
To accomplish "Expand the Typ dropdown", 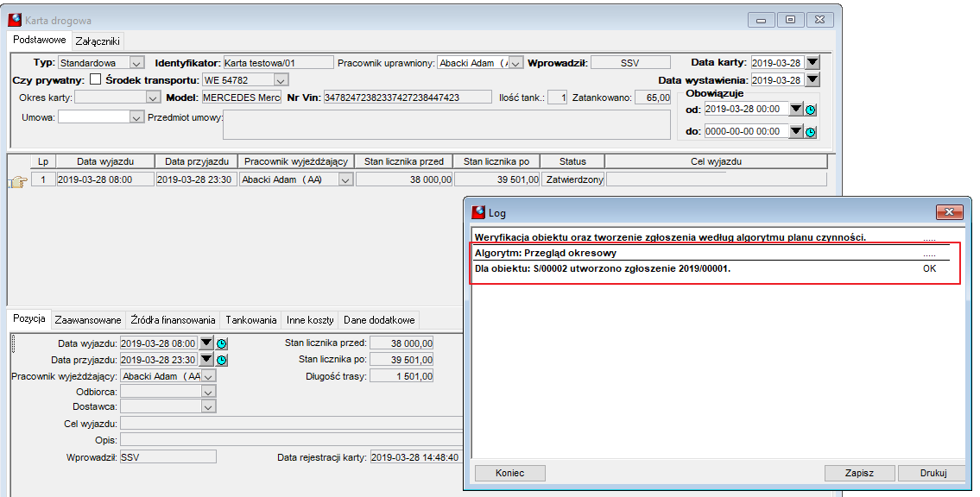I will [x=137, y=63].
